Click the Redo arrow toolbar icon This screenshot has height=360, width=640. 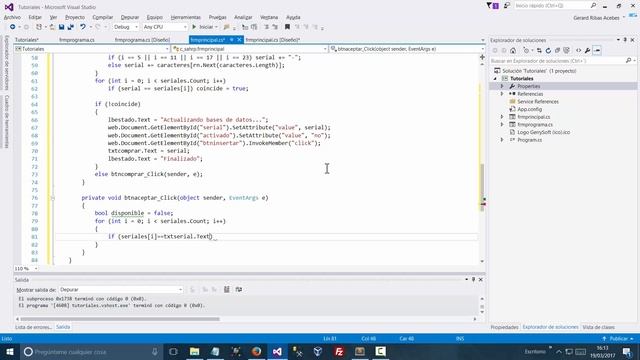(98, 27)
